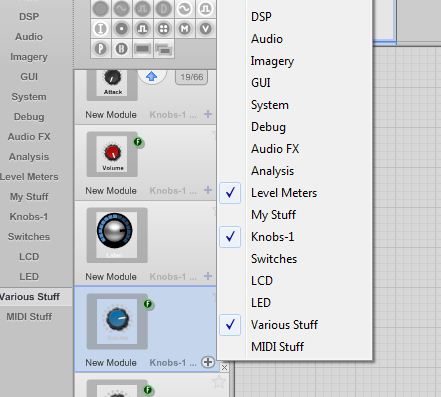
Task: Click the 'P' filter icon in the grid
Action: pos(101,49)
